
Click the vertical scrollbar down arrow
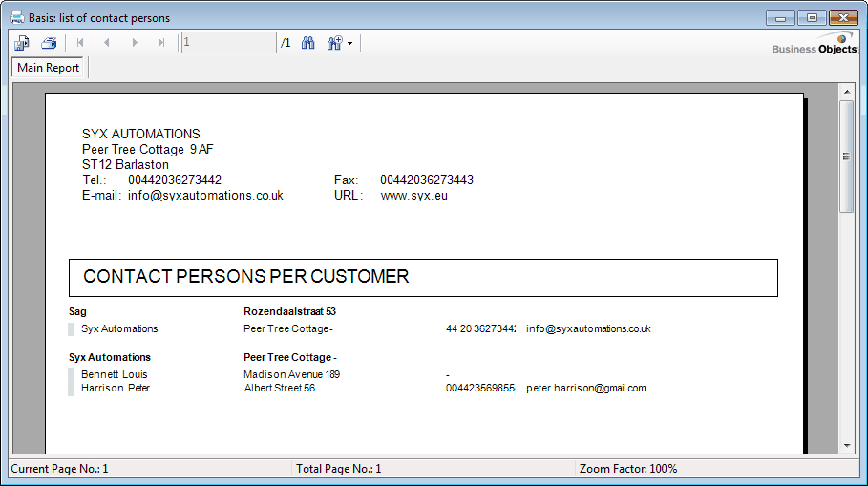(846, 445)
